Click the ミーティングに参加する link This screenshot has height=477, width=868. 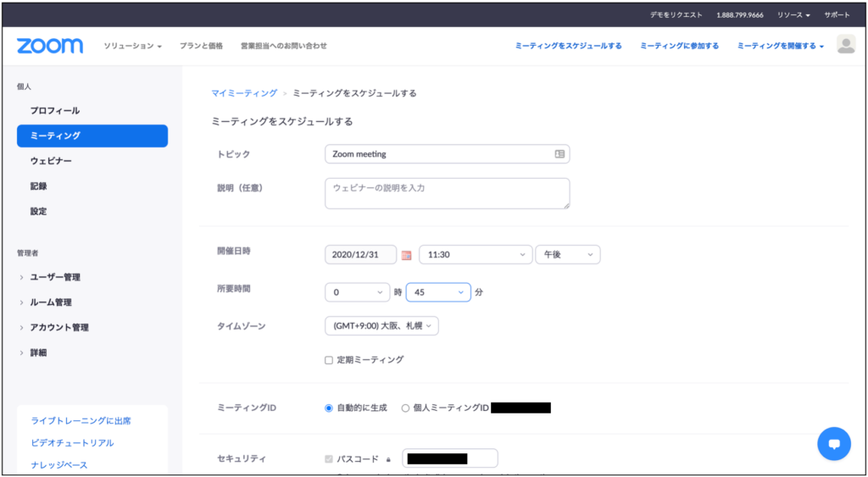coord(679,46)
